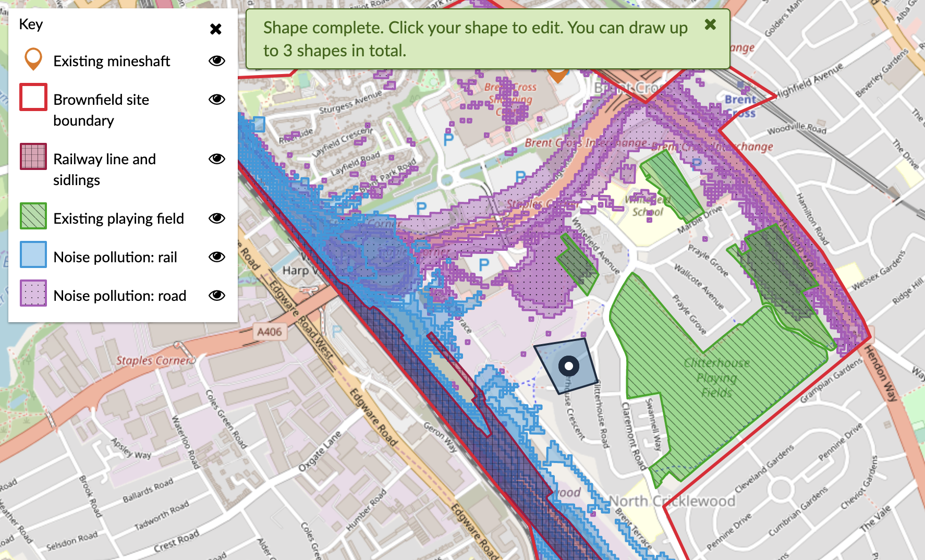The image size is (925, 560).
Task: Click the Clitterhouse Playing Fields area
Action: coord(717,378)
